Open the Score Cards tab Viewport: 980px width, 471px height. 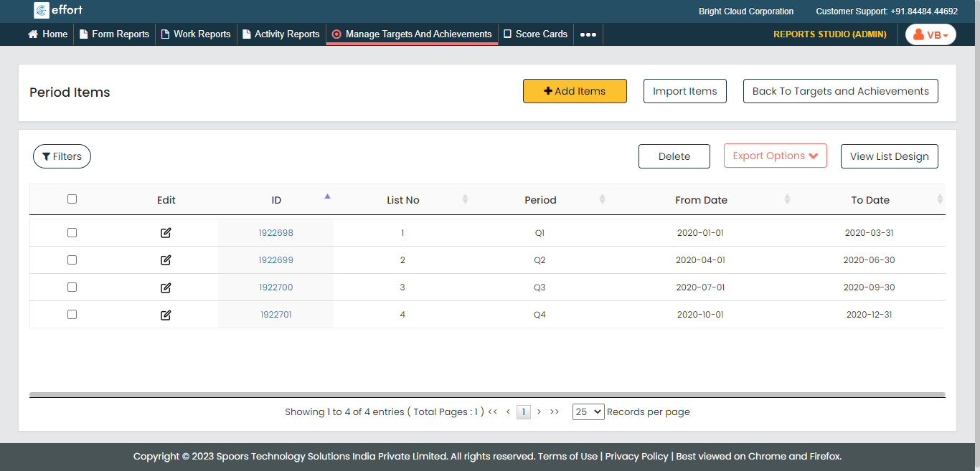pos(535,34)
